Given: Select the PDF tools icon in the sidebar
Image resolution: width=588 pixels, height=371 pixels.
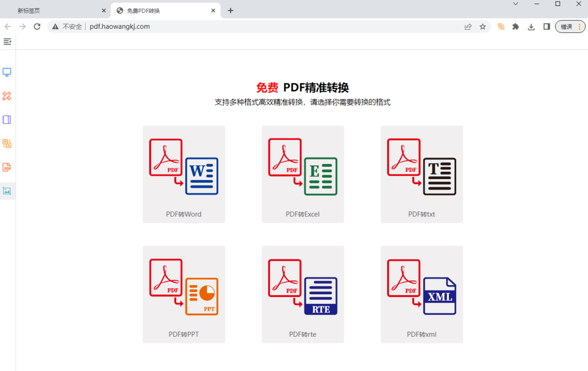Looking at the screenshot, I should [7, 167].
